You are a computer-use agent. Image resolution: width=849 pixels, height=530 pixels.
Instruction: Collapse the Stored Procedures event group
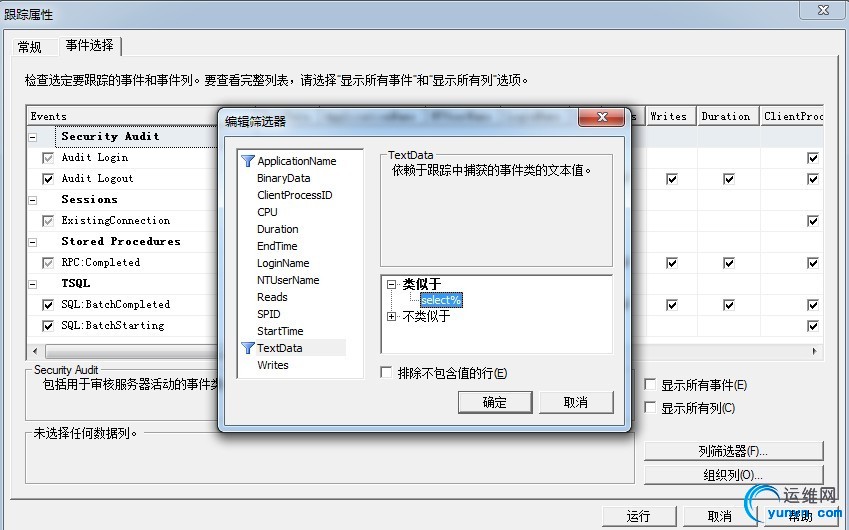[32, 242]
